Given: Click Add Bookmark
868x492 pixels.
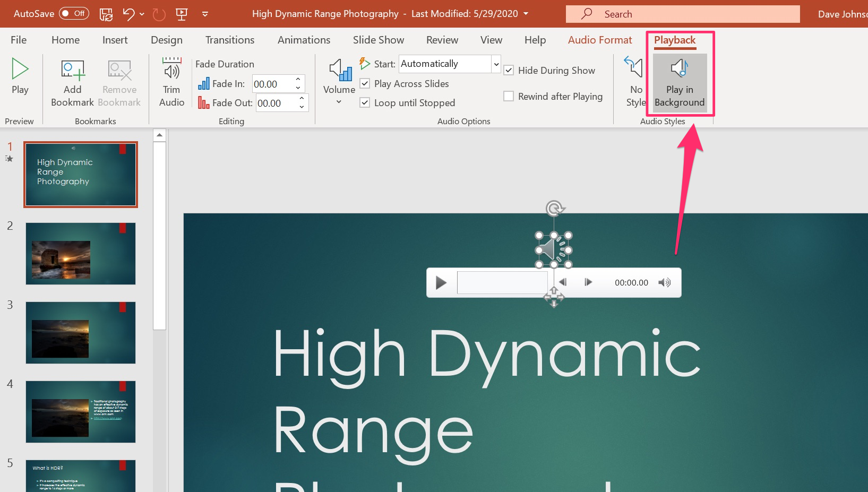Looking at the screenshot, I should 72,83.
